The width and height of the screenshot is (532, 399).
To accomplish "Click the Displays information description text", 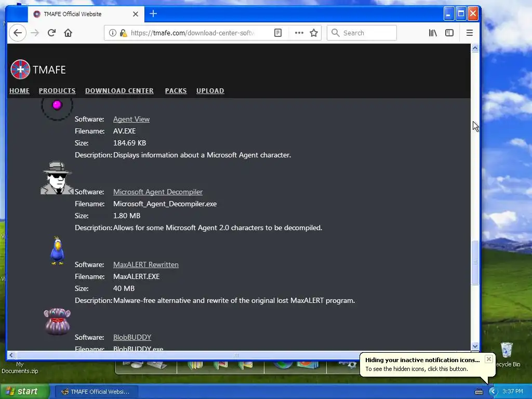I will [202, 155].
